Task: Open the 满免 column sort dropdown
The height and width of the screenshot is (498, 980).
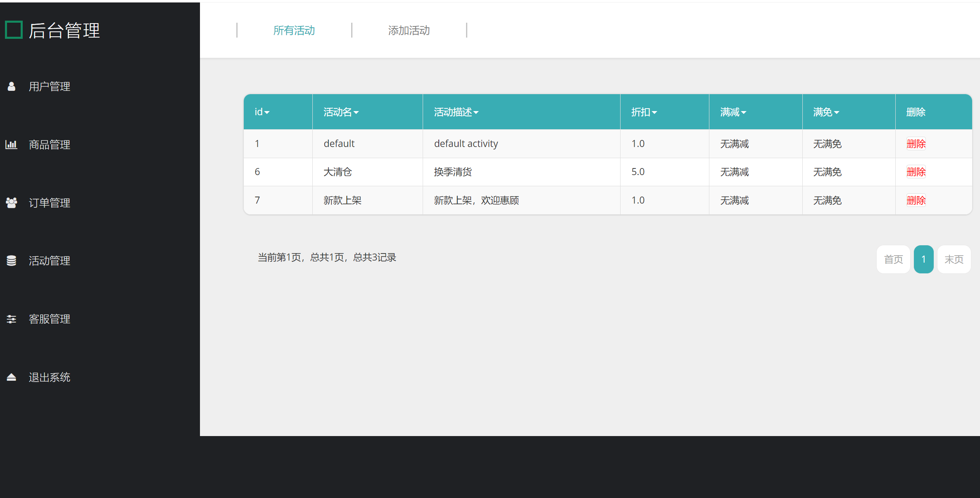Action: tap(837, 112)
